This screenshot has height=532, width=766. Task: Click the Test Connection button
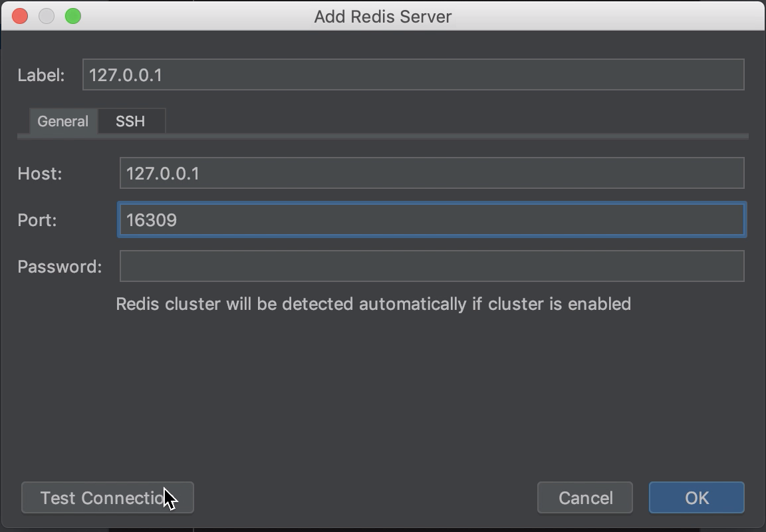(x=108, y=498)
